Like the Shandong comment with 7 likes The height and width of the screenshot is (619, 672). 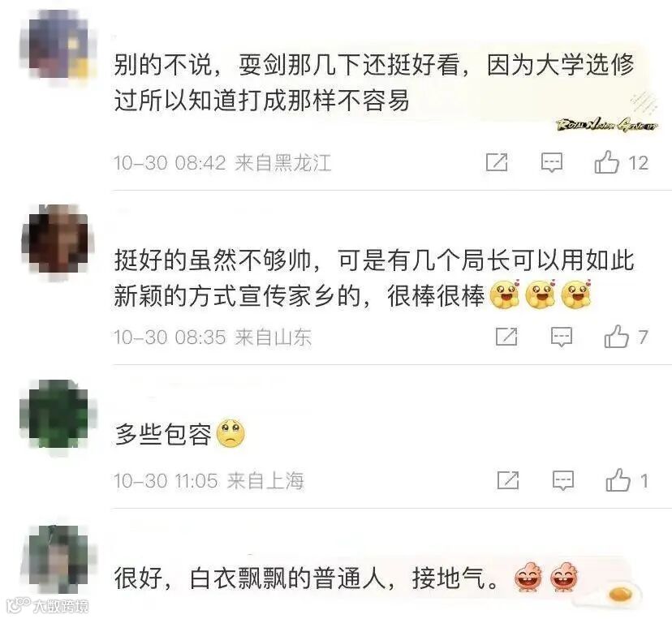click(x=616, y=337)
